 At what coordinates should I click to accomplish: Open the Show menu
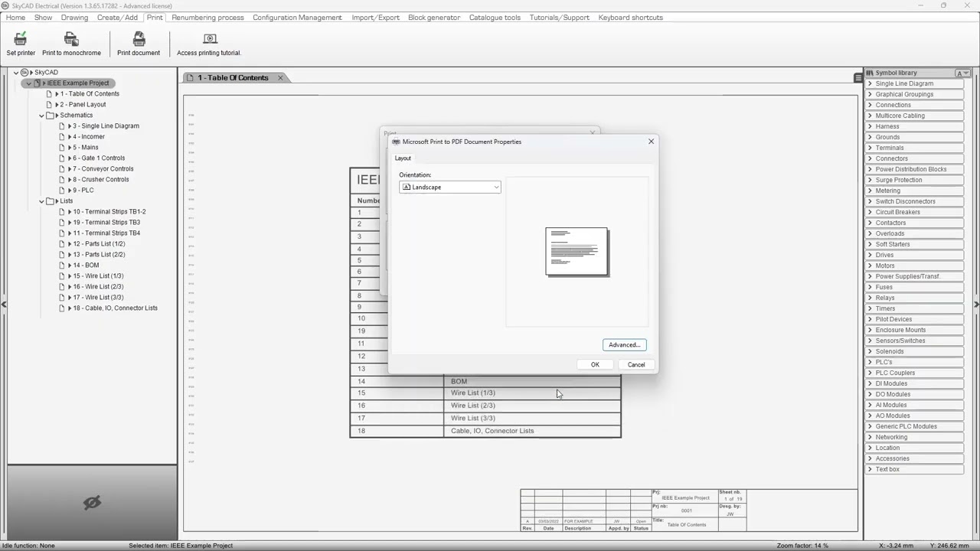coord(43,17)
